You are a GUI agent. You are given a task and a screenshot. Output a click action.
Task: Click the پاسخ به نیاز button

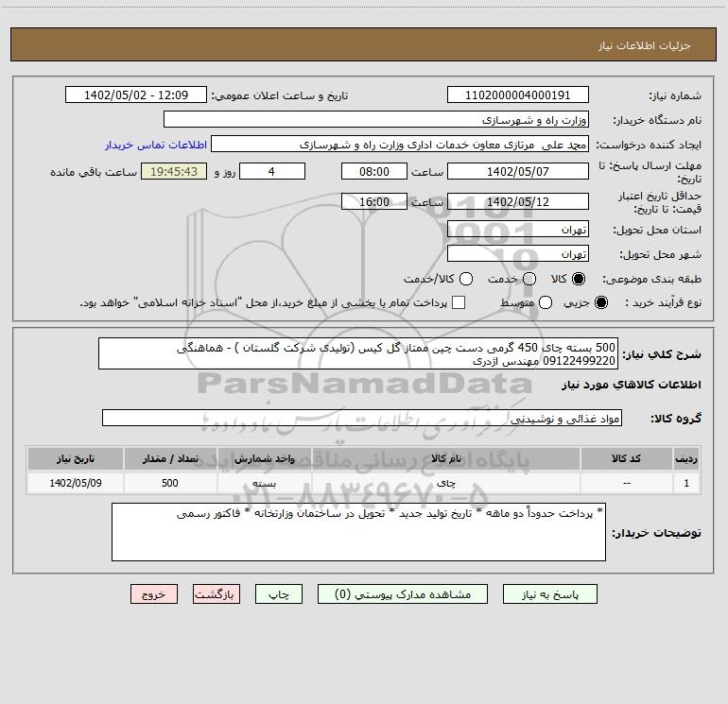550,594
